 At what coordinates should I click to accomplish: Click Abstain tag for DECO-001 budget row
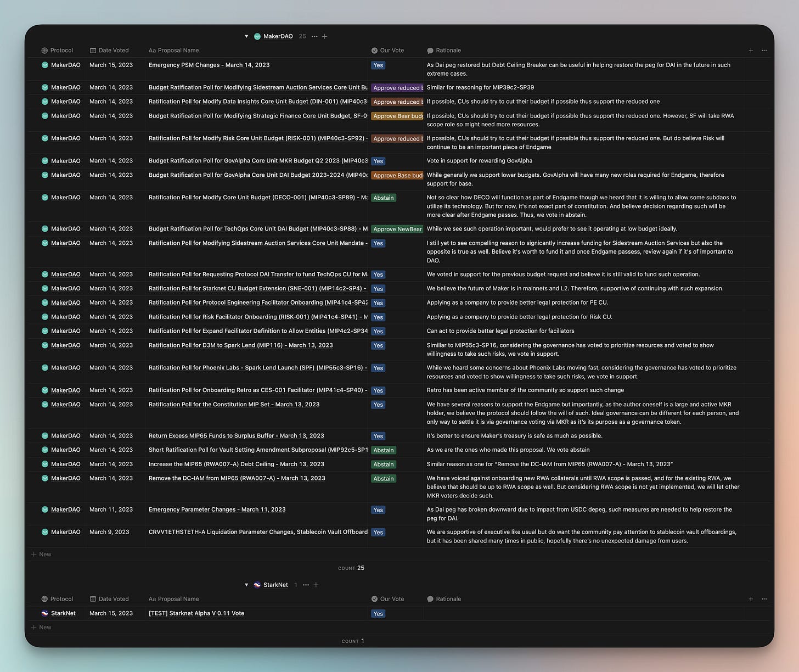pyautogui.click(x=384, y=198)
